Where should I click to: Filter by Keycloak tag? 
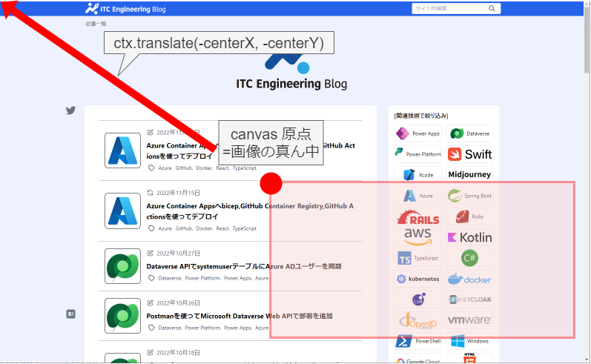pyautogui.click(x=469, y=300)
